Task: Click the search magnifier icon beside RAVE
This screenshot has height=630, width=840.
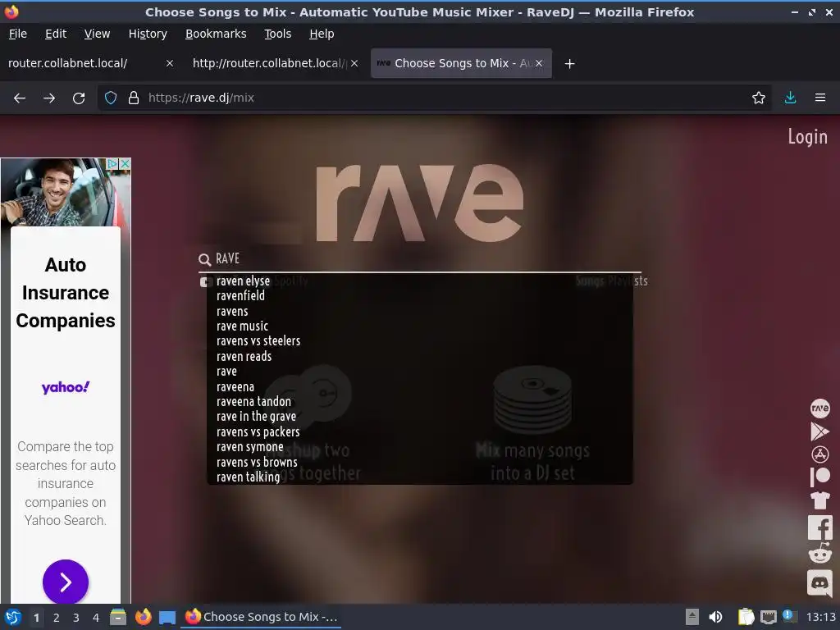Action: [x=204, y=260]
